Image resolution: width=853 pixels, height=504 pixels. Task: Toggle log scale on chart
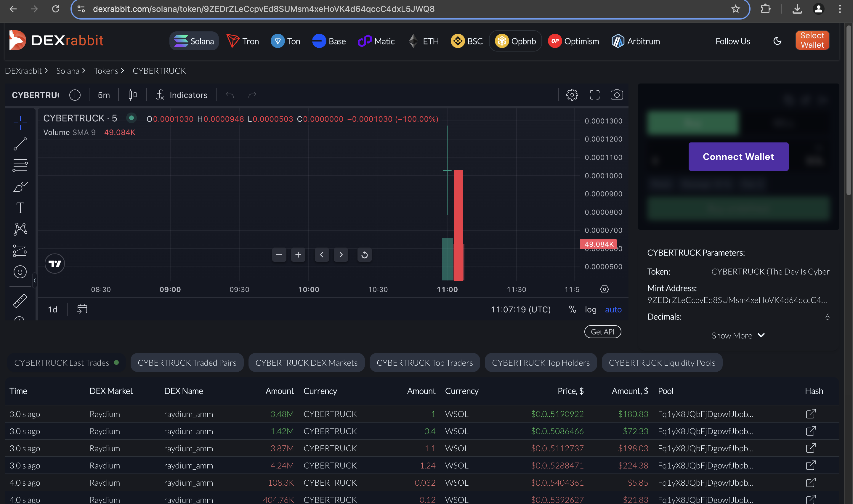(591, 309)
